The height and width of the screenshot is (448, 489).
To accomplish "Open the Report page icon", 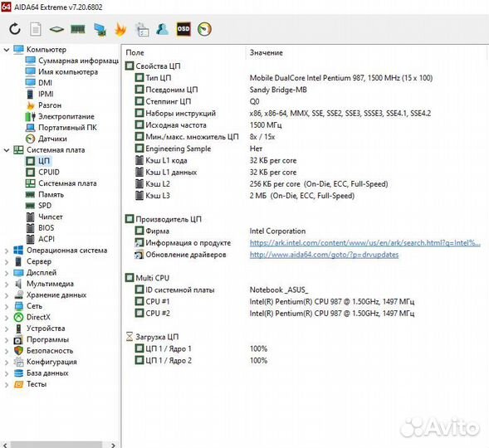I will tap(36, 29).
